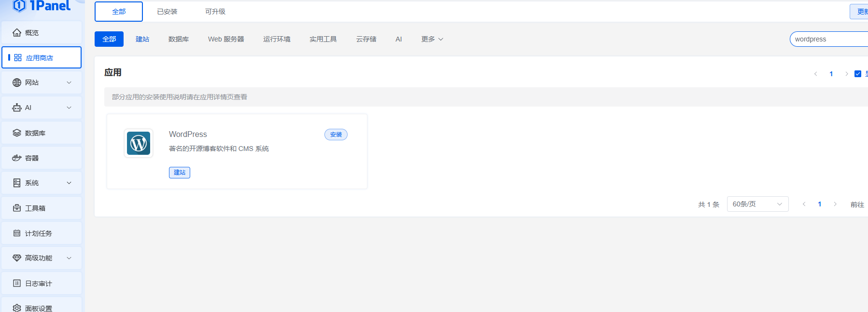868x312 pixels.
Task: Click page 1 in bottom pagination
Action: [820, 204]
